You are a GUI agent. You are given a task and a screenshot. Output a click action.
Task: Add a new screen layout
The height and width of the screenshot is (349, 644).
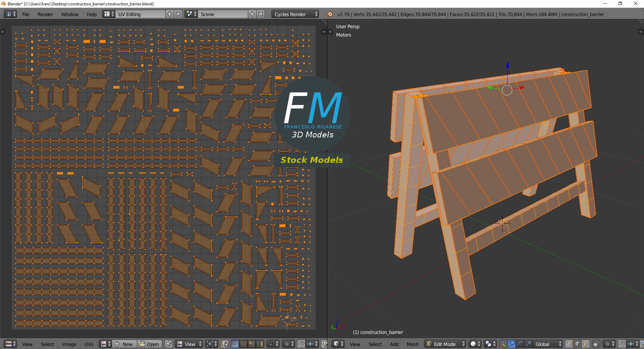click(170, 14)
